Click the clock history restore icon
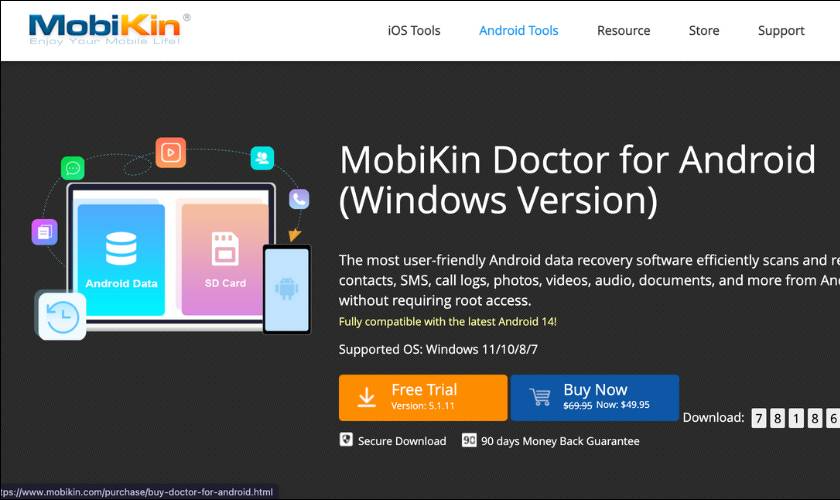The width and height of the screenshot is (840, 500). (62, 316)
